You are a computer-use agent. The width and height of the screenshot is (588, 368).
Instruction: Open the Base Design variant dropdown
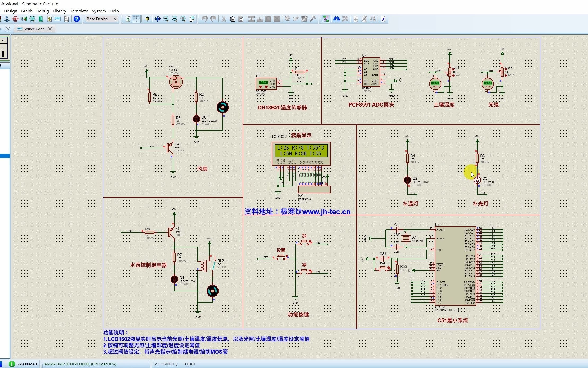coord(102,19)
